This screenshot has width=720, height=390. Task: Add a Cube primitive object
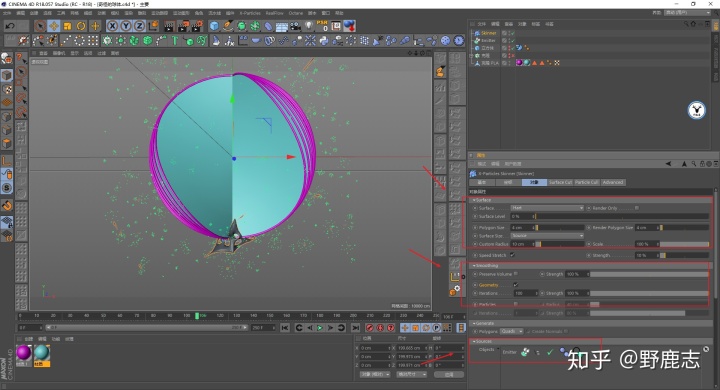click(214, 26)
